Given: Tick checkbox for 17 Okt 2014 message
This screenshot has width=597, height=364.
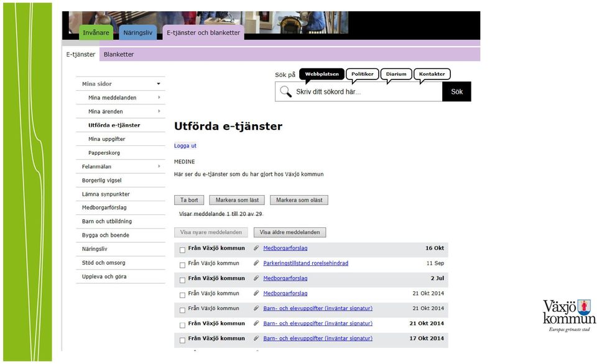Looking at the screenshot, I should [182, 340].
